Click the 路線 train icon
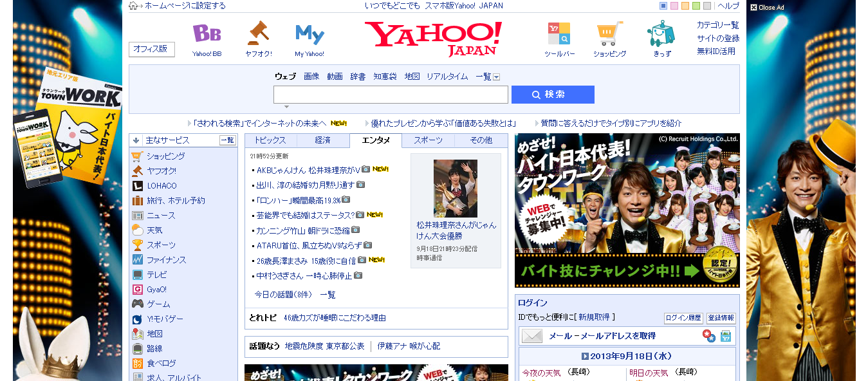 137,349
